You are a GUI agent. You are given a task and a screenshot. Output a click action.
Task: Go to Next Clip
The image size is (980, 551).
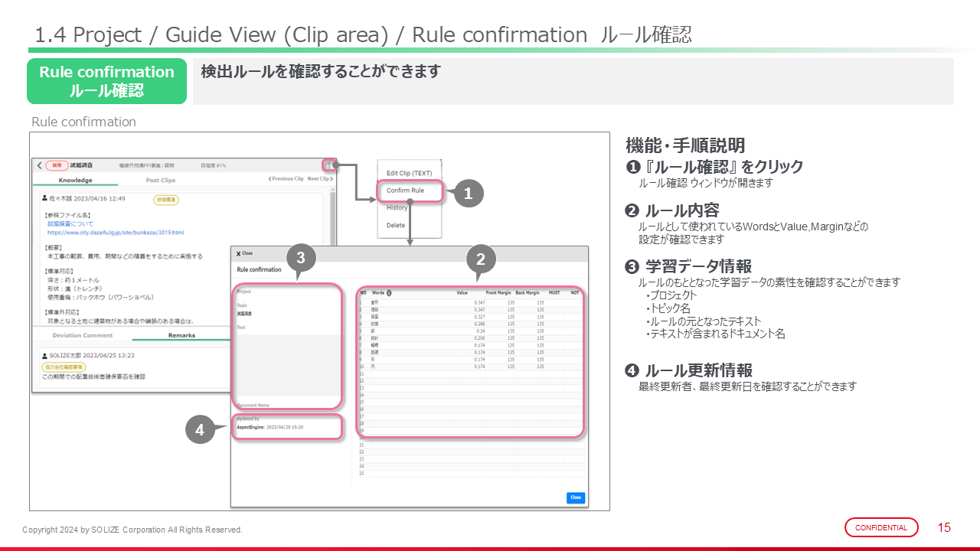(320, 179)
